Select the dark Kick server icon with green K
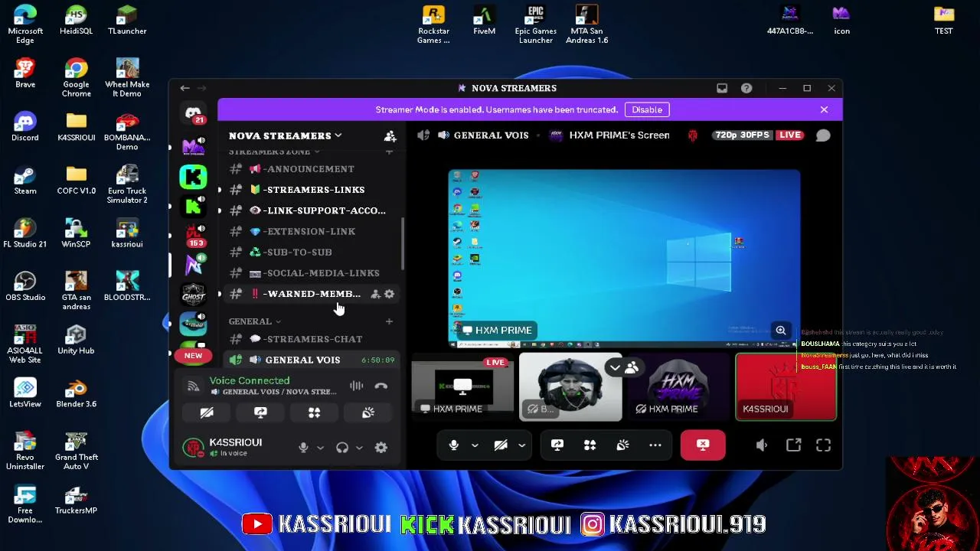Viewport: 980px width, 551px height. [193, 206]
